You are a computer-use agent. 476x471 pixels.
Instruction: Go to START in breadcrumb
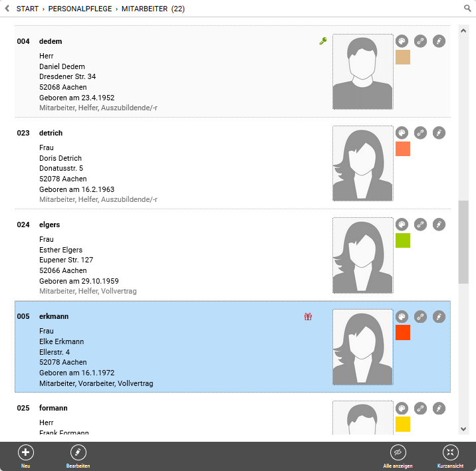click(27, 9)
